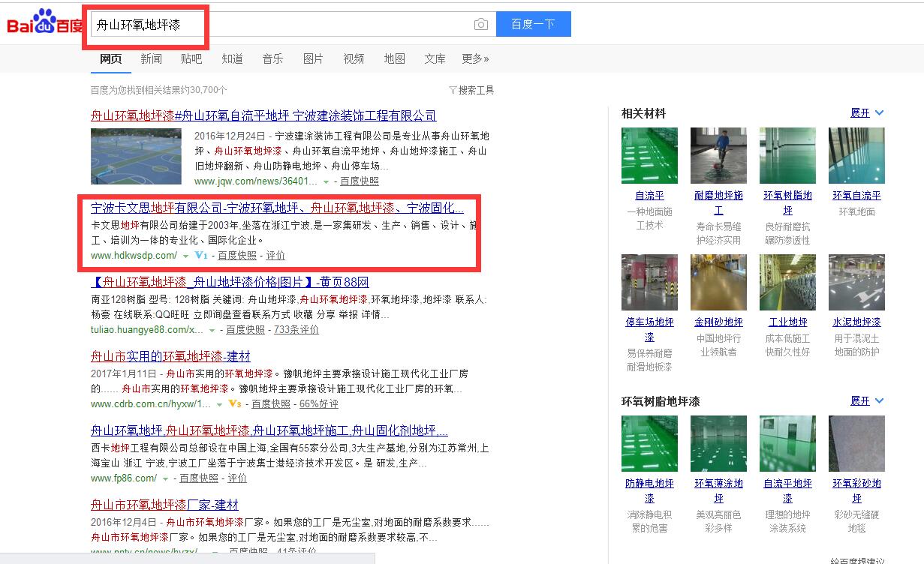The image size is (924, 564).
Task: Open the 地图 tab
Action: click(394, 58)
